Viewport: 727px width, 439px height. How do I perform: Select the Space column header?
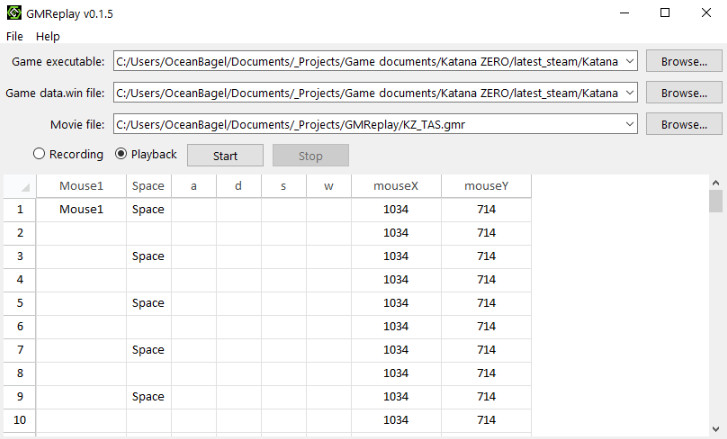click(148, 186)
